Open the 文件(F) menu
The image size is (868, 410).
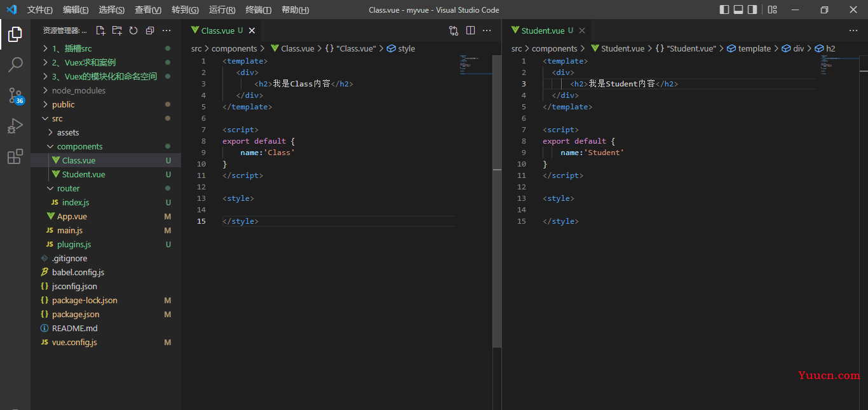(40, 10)
